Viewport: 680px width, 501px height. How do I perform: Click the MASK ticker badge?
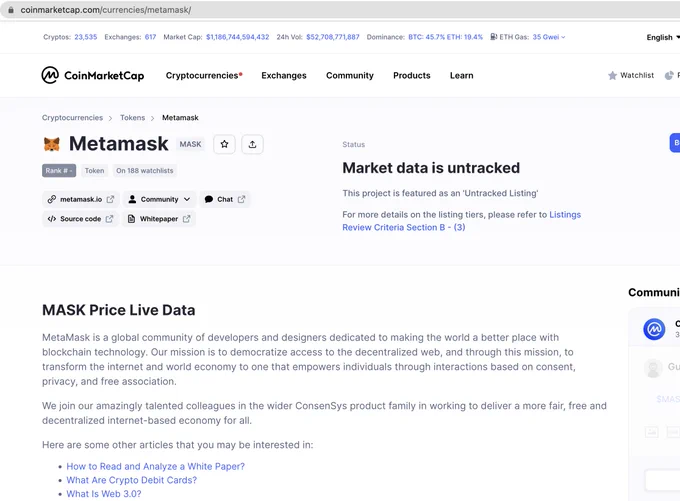(x=190, y=144)
